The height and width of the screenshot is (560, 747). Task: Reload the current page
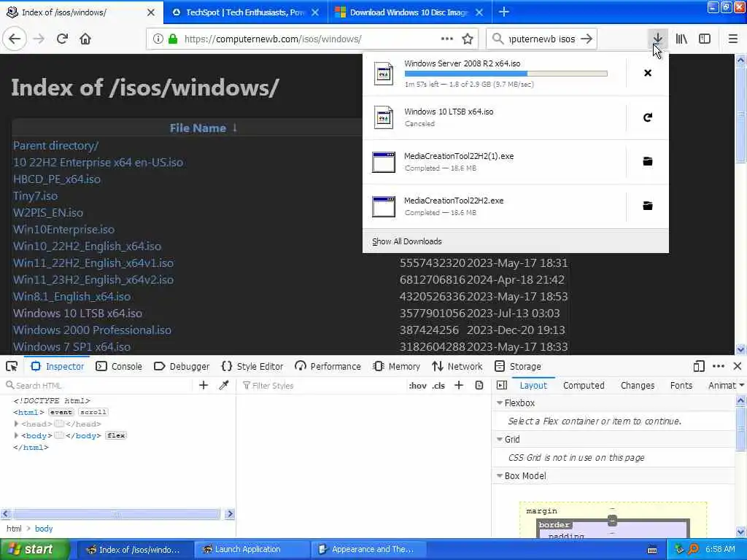pos(63,39)
